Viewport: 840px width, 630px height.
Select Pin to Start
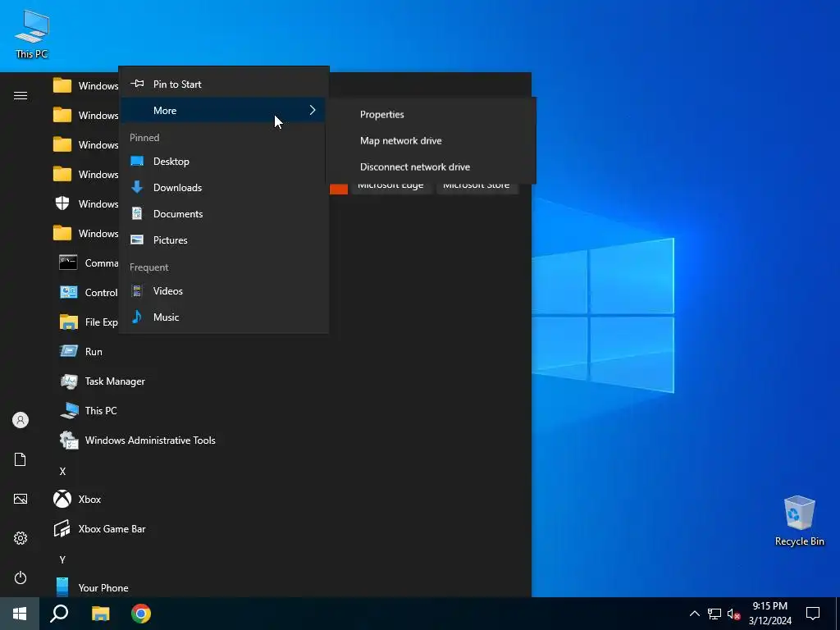point(223,84)
